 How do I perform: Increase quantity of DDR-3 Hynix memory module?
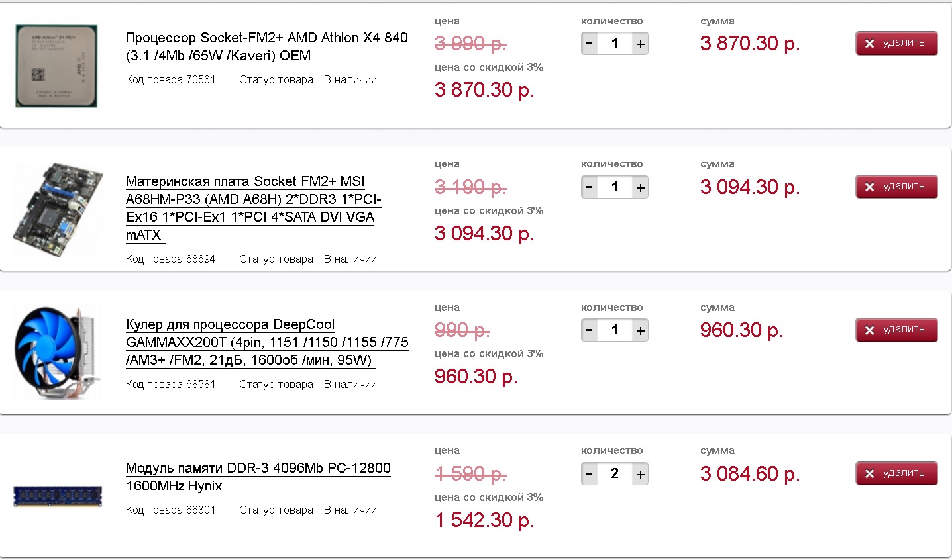pyautogui.click(x=640, y=475)
